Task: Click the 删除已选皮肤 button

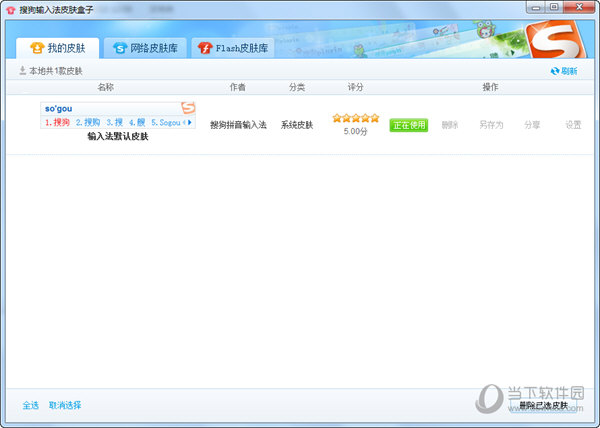Action: [543, 405]
